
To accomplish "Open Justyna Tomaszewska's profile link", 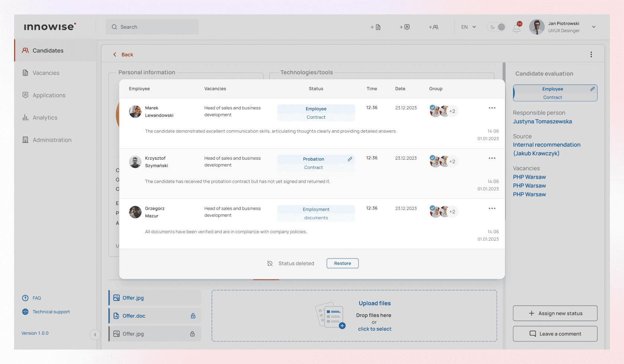I will pos(542,121).
